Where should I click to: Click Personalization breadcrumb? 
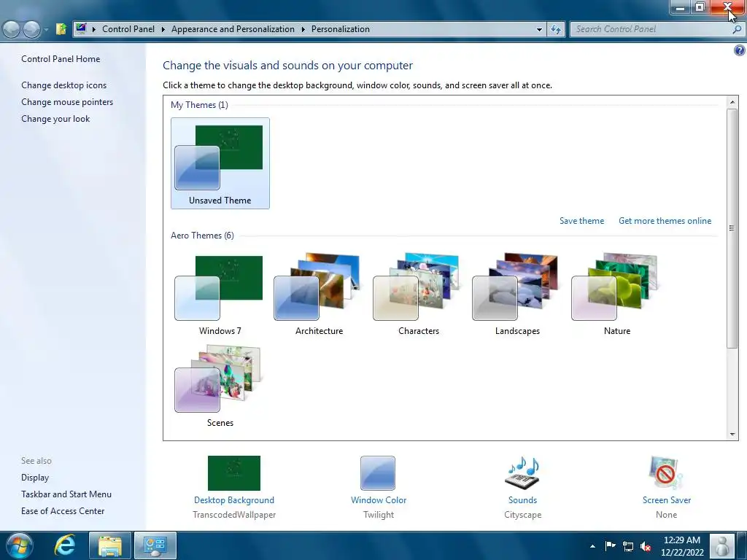[340, 29]
